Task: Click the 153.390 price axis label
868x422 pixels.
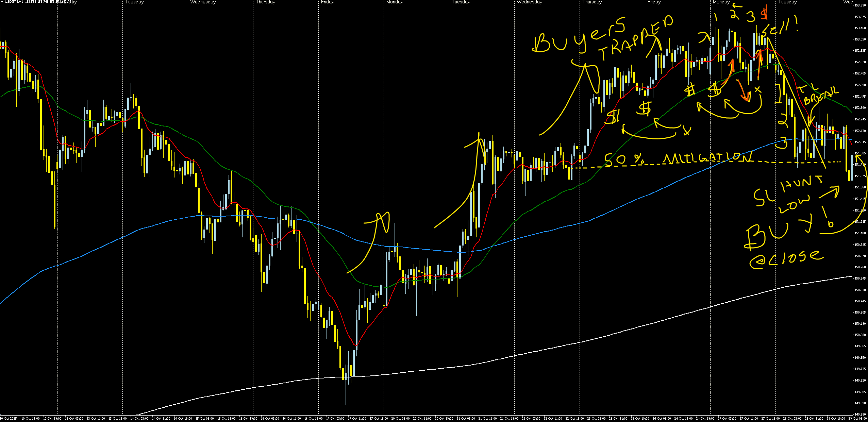Action: tap(860, 5)
